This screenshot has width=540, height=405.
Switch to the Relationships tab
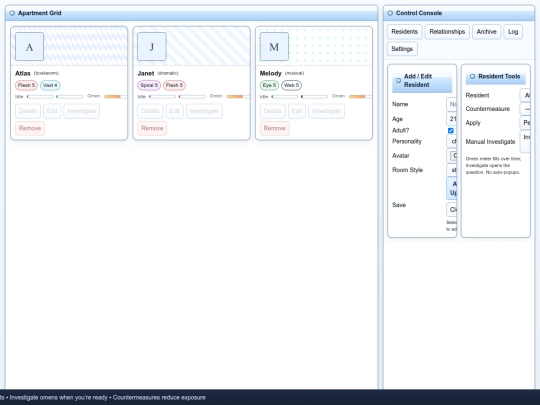(447, 32)
